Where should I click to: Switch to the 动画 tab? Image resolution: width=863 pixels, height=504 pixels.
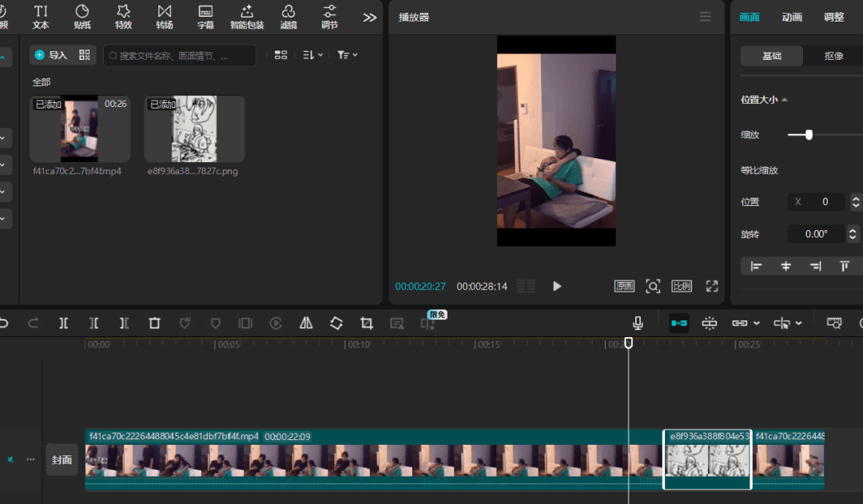click(792, 17)
